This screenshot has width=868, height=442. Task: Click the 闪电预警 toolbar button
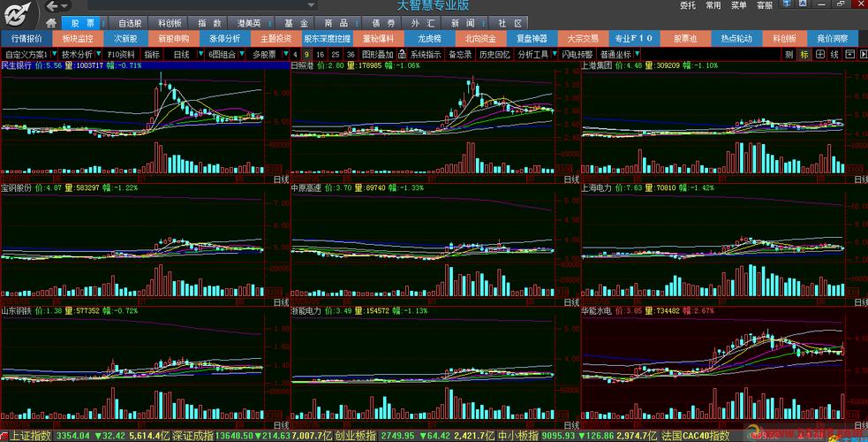(577, 54)
